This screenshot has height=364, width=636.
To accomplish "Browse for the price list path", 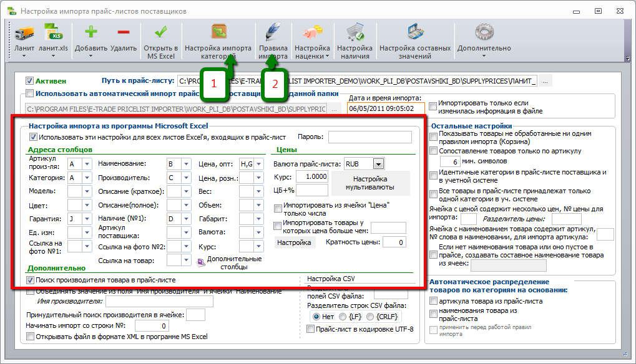I will (545, 82).
